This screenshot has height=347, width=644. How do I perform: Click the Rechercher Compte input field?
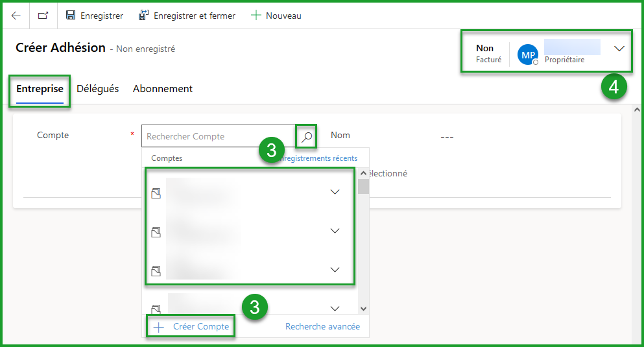218,136
